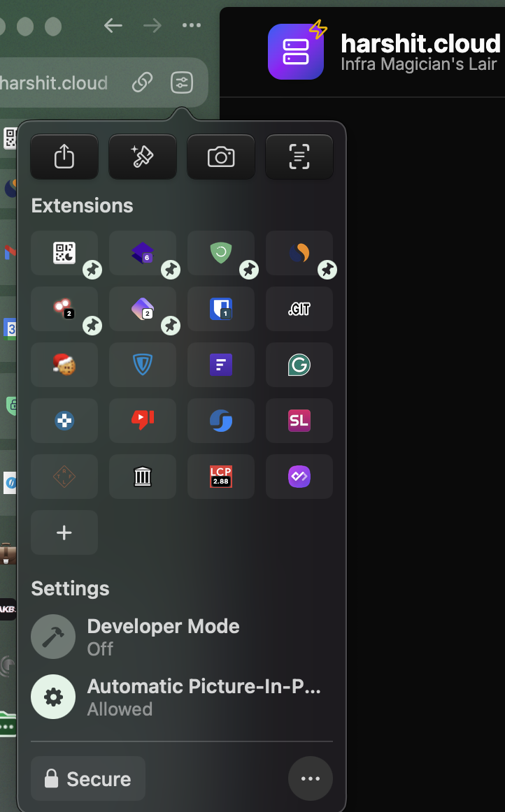Viewport: 505px width, 812px height.
Task: Open the Santa hat cookie extension
Action: point(64,365)
